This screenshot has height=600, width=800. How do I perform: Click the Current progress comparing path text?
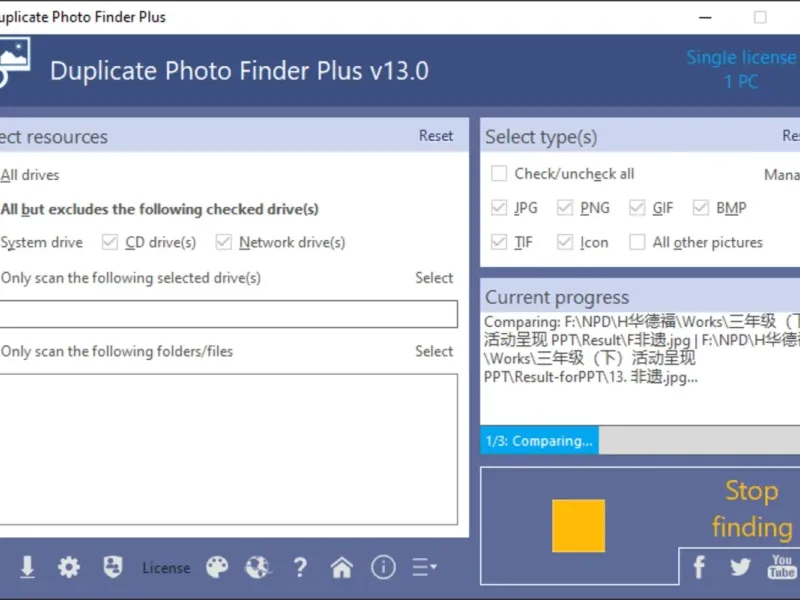click(x=642, y=349)
